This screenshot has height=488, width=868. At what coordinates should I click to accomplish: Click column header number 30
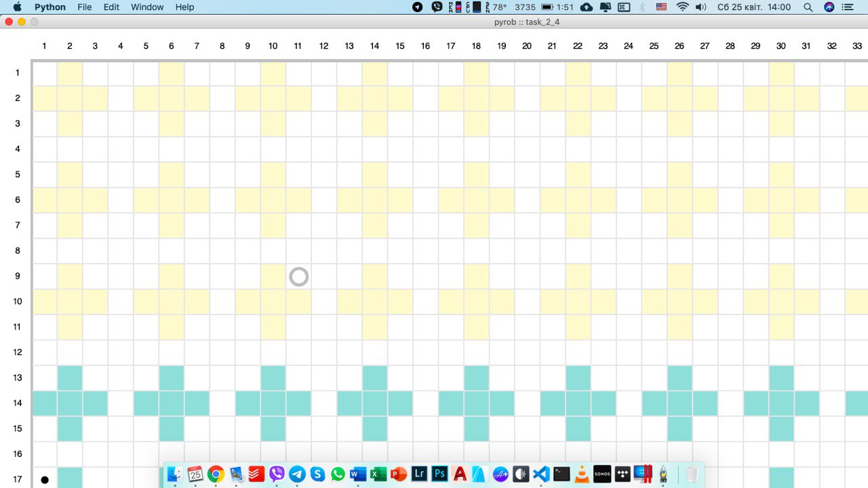point(781,46)
